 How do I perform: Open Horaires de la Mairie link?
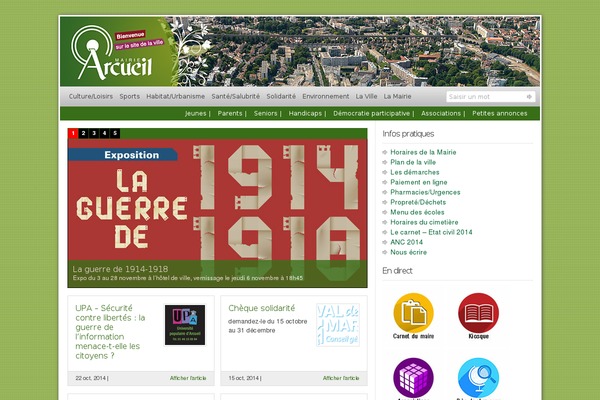pos(423,152)
